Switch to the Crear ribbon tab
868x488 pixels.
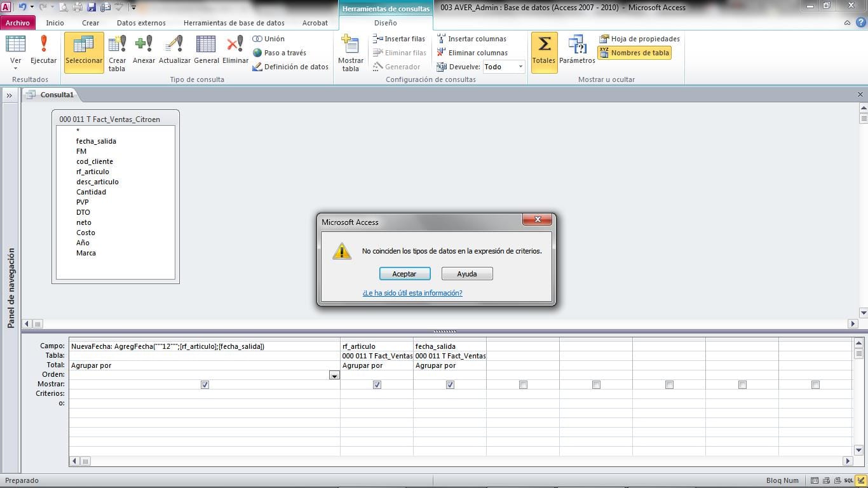pos(90,22)
